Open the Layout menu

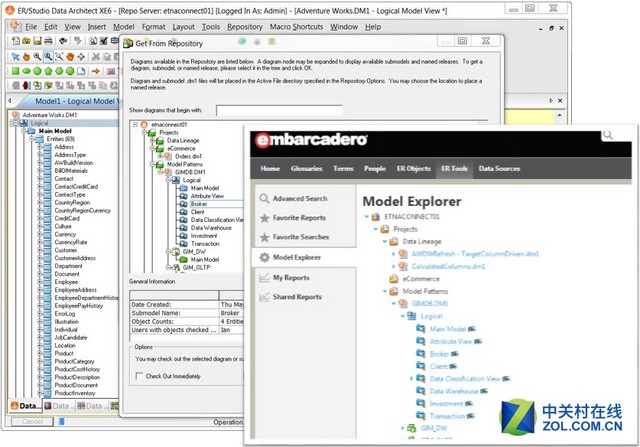click(183, 27)
